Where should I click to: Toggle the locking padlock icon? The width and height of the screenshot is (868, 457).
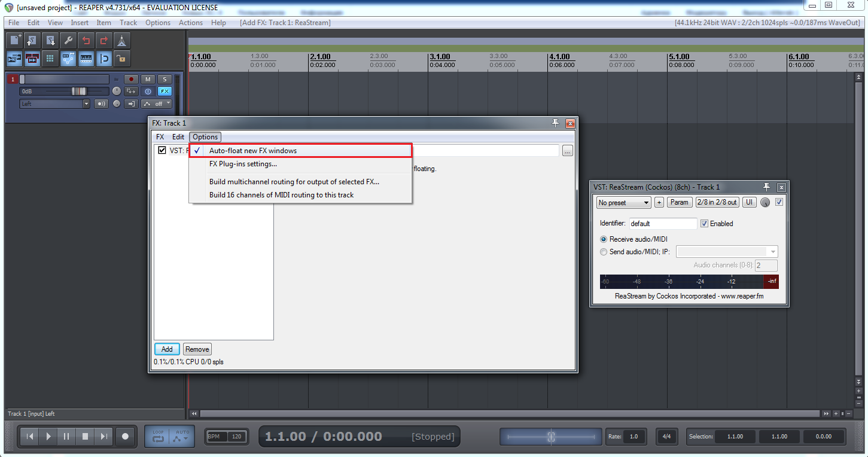pos(122,59)
